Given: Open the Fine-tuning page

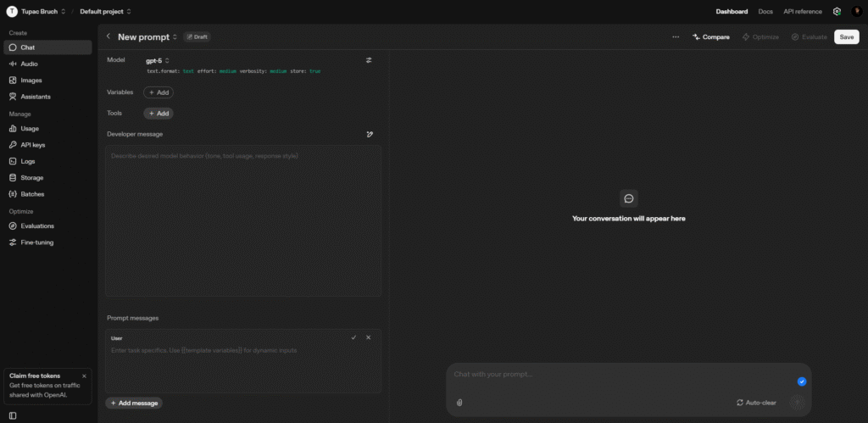Looking at the screenshot, I should [47, 242].
